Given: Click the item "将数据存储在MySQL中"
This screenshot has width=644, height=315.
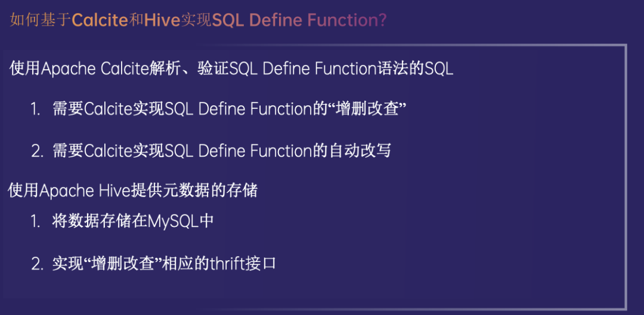Looking at the screenshot, I should [132, 222].
